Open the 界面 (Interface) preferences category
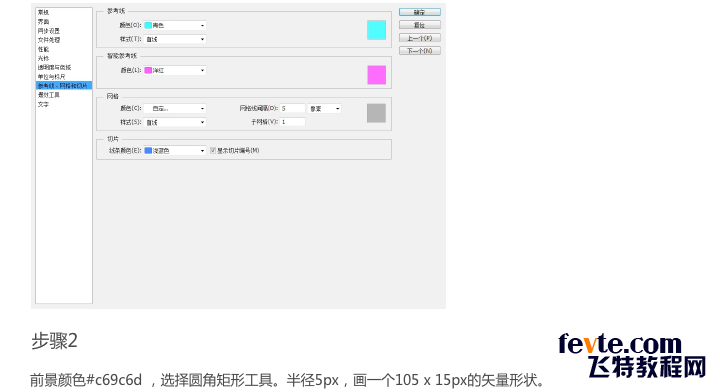720x392 pixels. (43, 22)
